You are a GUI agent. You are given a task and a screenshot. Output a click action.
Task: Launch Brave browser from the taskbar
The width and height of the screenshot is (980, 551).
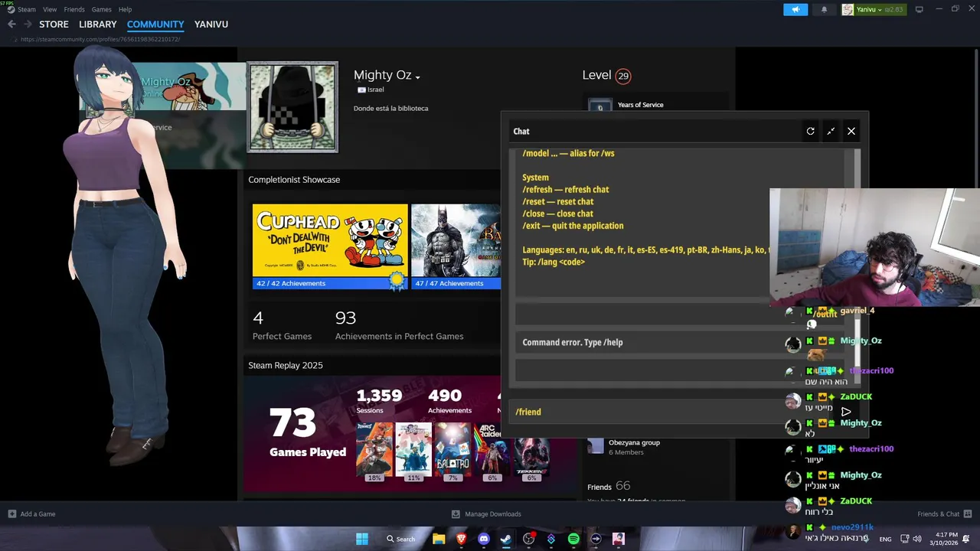click(461, 539)
